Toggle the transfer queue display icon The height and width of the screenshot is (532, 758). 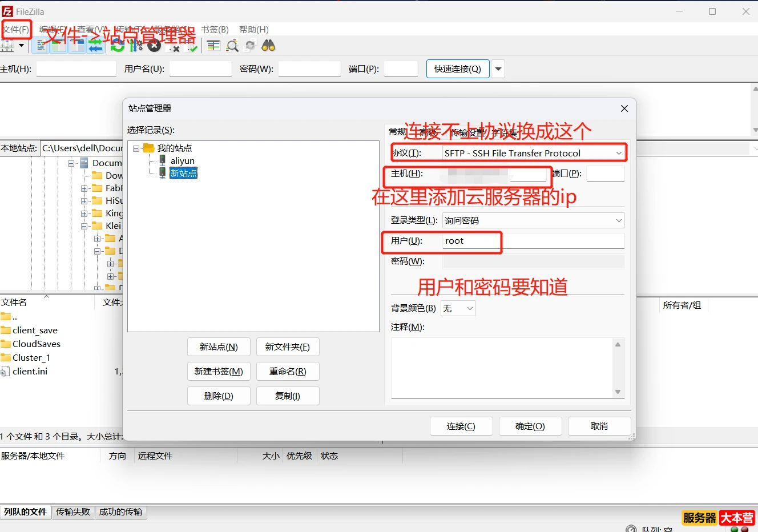point(95,46)
